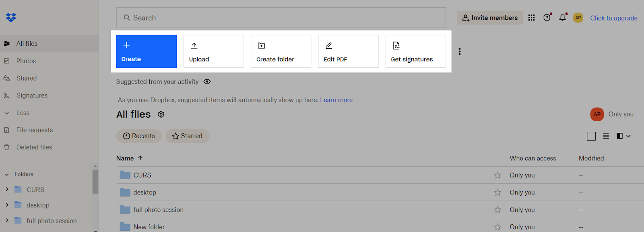Star the CURS folder
The image size is (644, 232).
pos(497,175)
